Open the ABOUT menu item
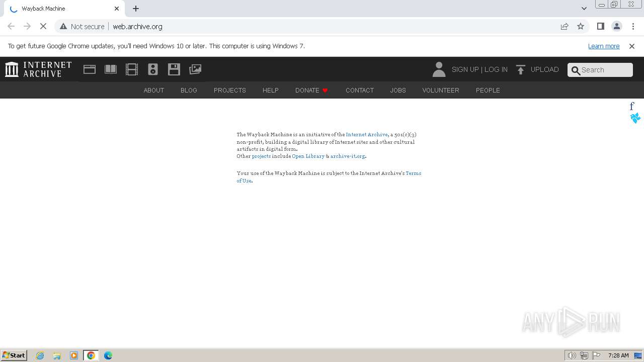This screenshot has width=644, height=362. pos(154,90)
